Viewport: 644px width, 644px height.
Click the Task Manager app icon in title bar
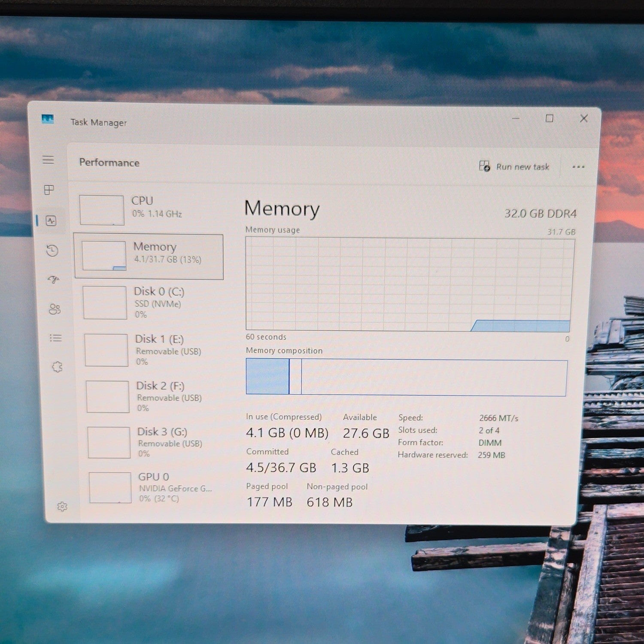click(48, 119)
